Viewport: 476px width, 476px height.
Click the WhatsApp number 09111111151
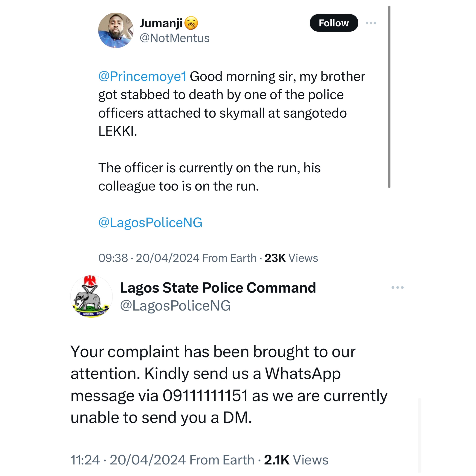point(205,396)
